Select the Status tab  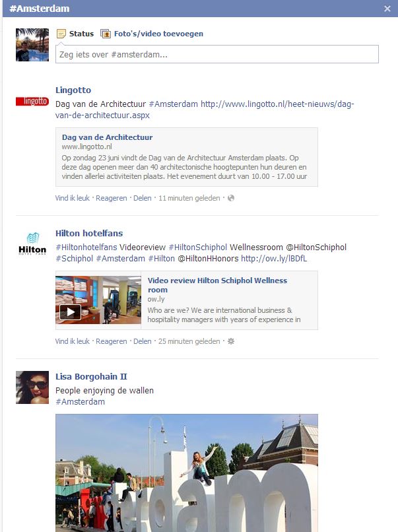(81, 34)
